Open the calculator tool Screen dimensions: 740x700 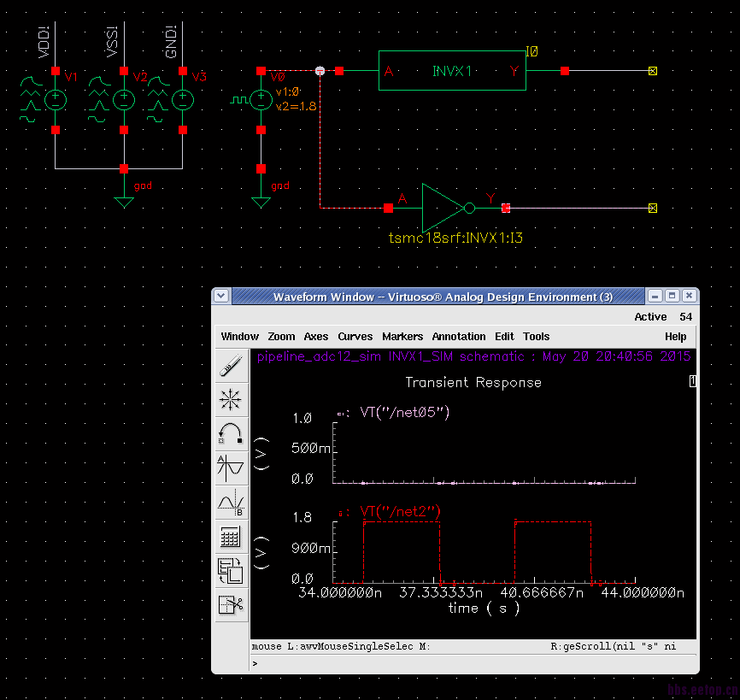click(x=231, y=536)
